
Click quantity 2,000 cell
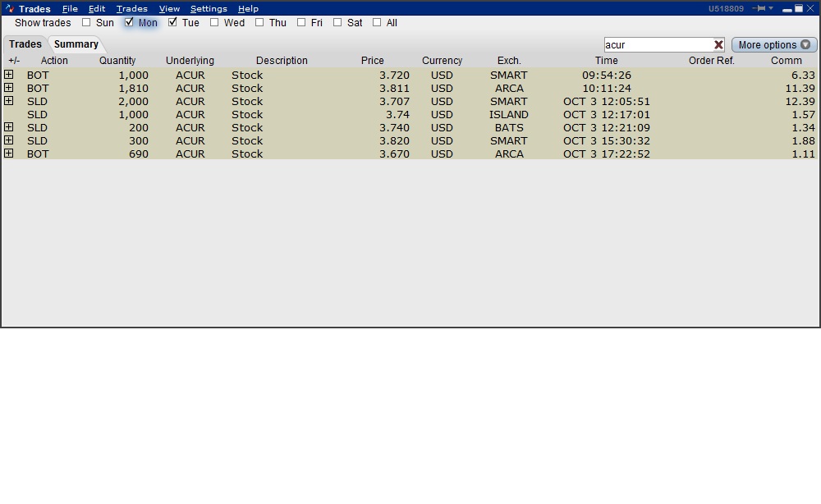134,102
